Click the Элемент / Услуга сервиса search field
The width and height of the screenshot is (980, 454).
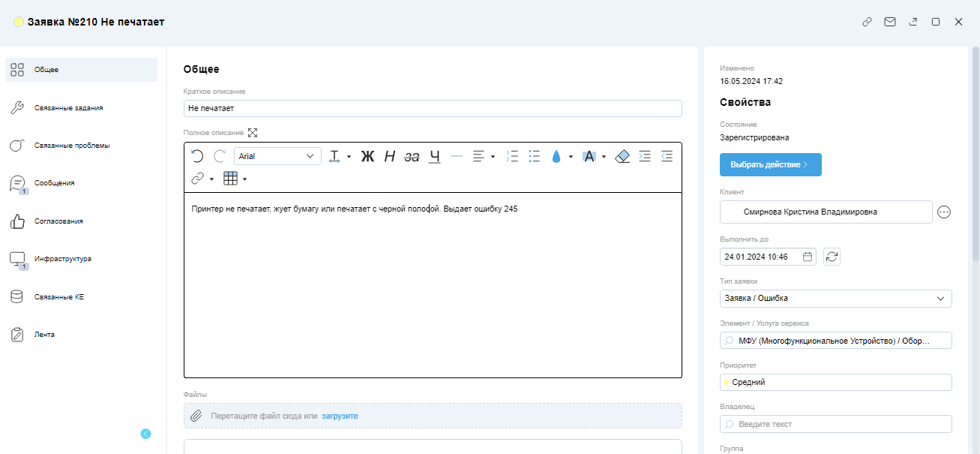point(836,341)
